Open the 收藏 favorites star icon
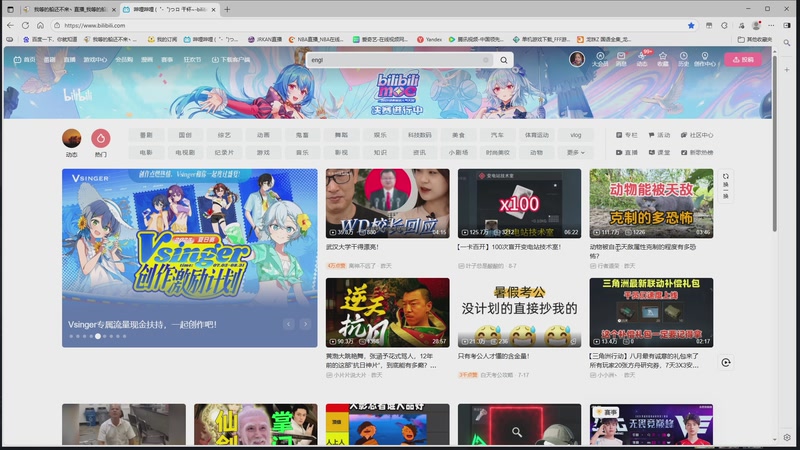Screen dimensions: 800x450 coord(663,59)
